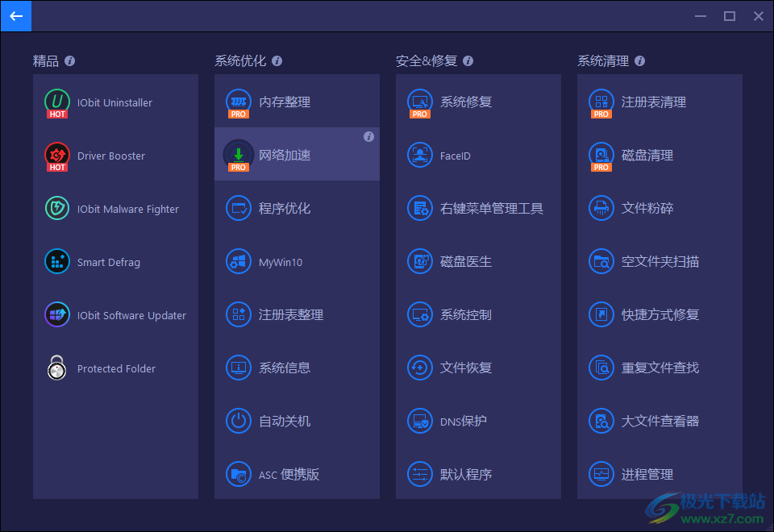Screen dimensions: 774x532
Task: Click the FaceID face icon
Action: coord(420,155)
